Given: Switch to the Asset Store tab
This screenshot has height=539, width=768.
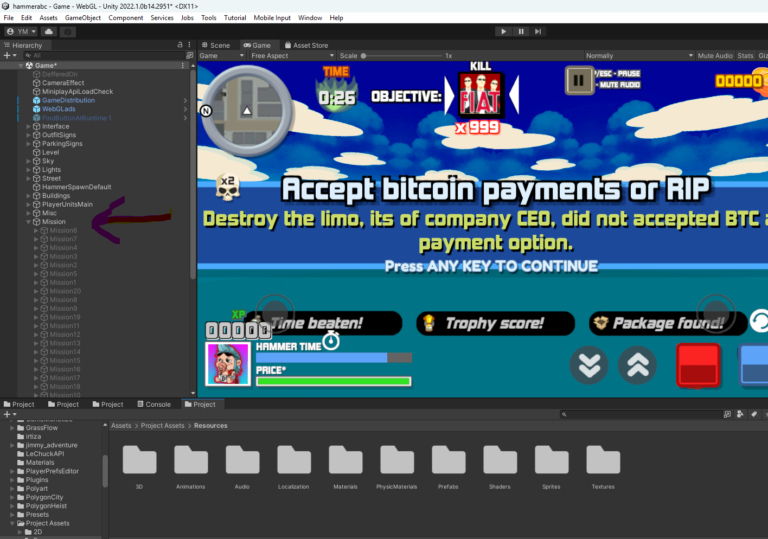Looking at the screenshot, I should [x=307, y=45].
